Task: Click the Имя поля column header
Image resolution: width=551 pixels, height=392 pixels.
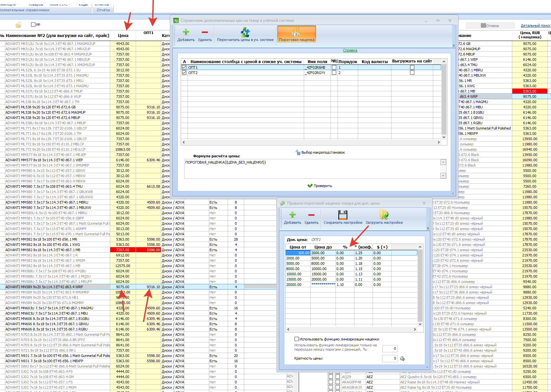Action: point(317,61)
